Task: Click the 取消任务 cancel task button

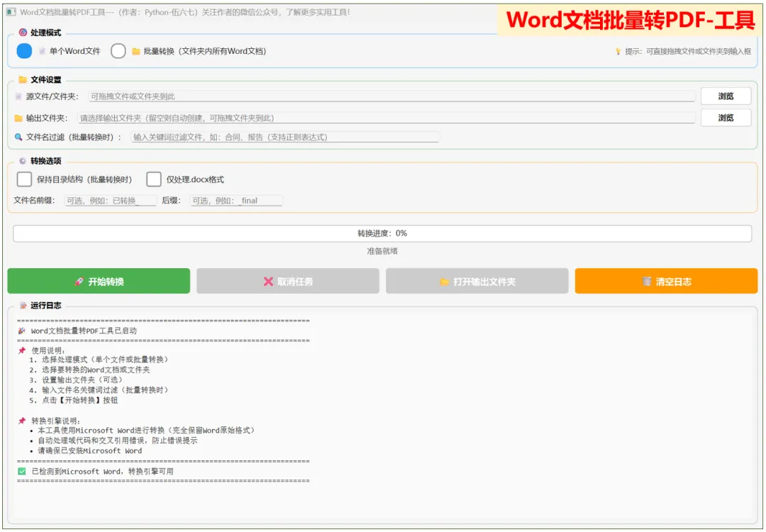Action: (x=288, y=281)
